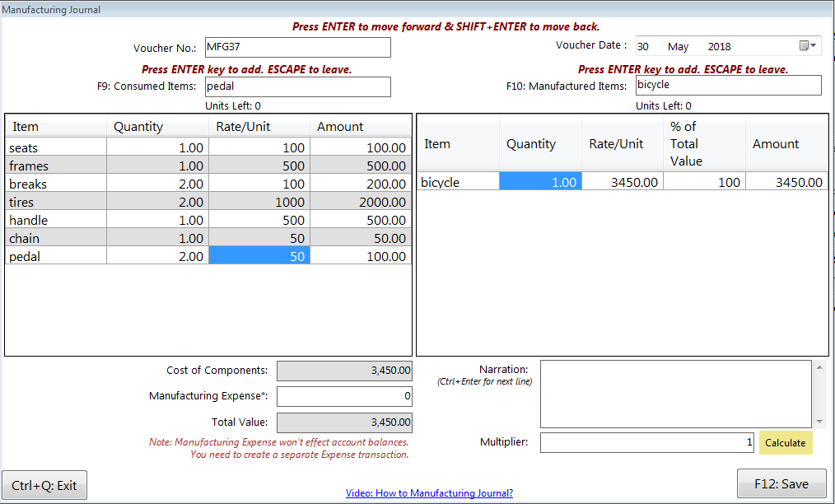Viewport: 835px width, 504px height.
Task: Select the pedal row in consumed items
Action: (x=208, y=256)
